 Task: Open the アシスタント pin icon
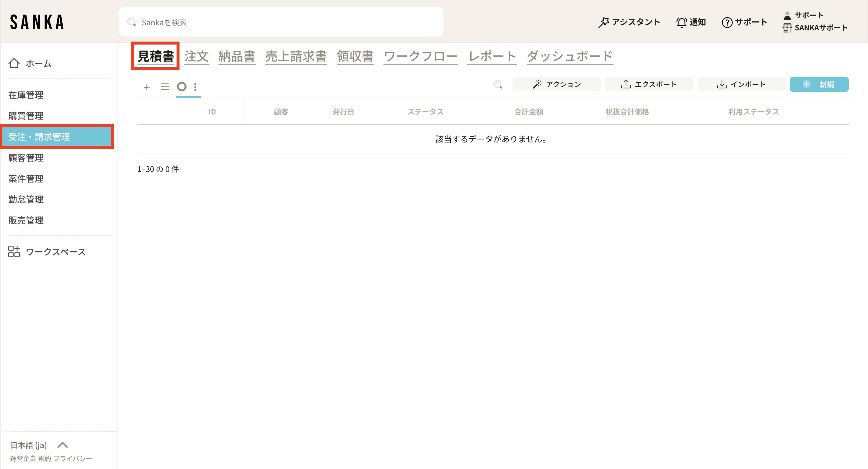(603, 22)
